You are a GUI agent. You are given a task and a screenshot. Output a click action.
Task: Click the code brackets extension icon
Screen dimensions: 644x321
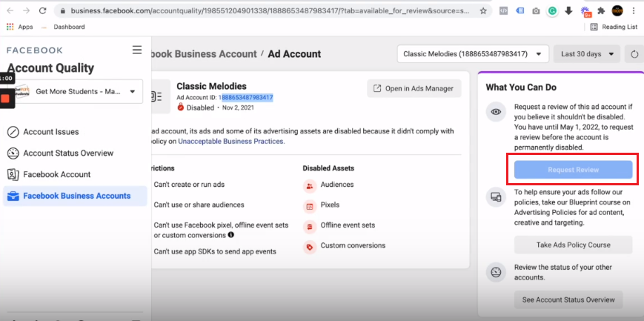pyautogui.click(x=503, y=11)
